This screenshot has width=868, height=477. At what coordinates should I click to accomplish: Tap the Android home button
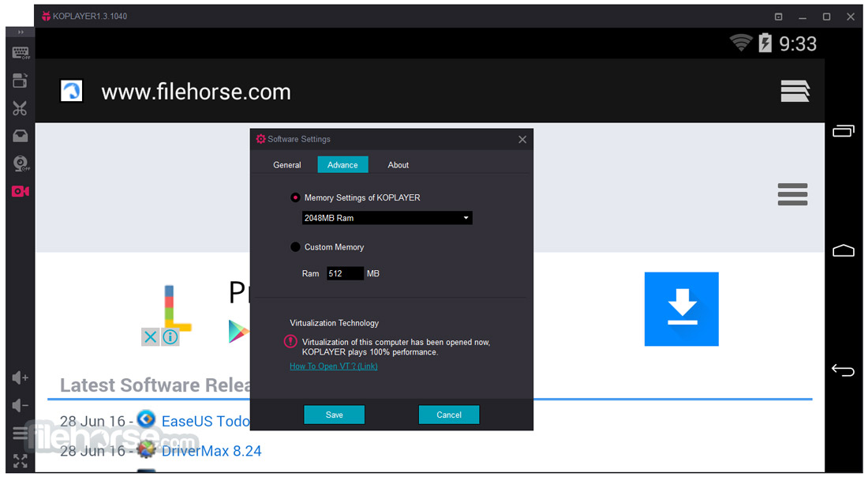[x=843, y=250]
